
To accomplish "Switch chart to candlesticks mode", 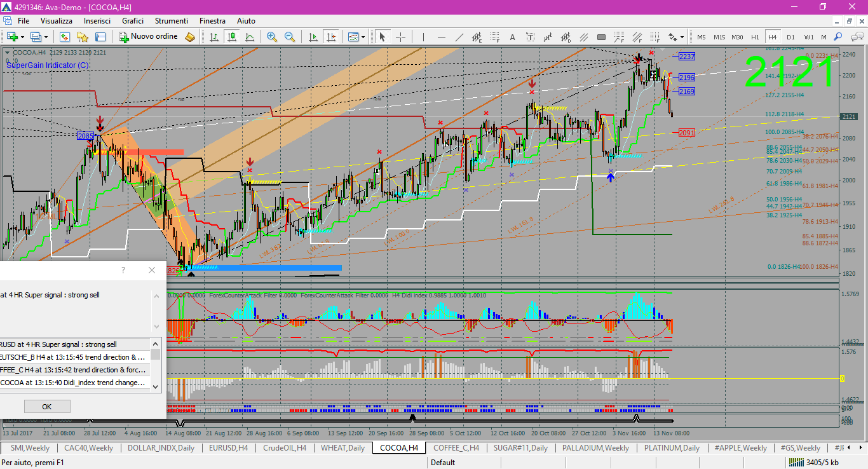I will pyautogui.click(x=232, y=37).
